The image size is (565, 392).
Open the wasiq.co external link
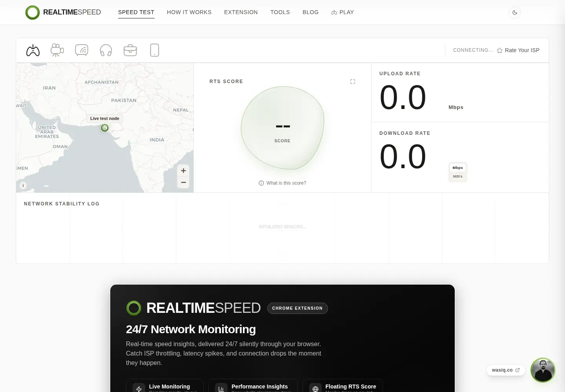(506, 370)
